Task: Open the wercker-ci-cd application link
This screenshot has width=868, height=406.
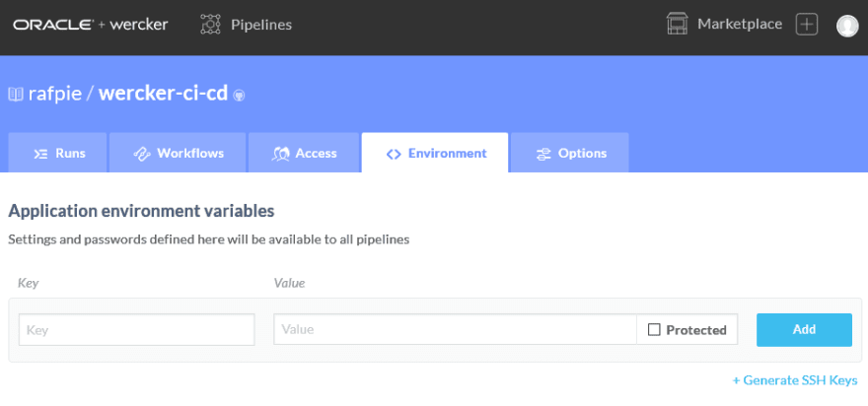Action: tap(164, 94)
